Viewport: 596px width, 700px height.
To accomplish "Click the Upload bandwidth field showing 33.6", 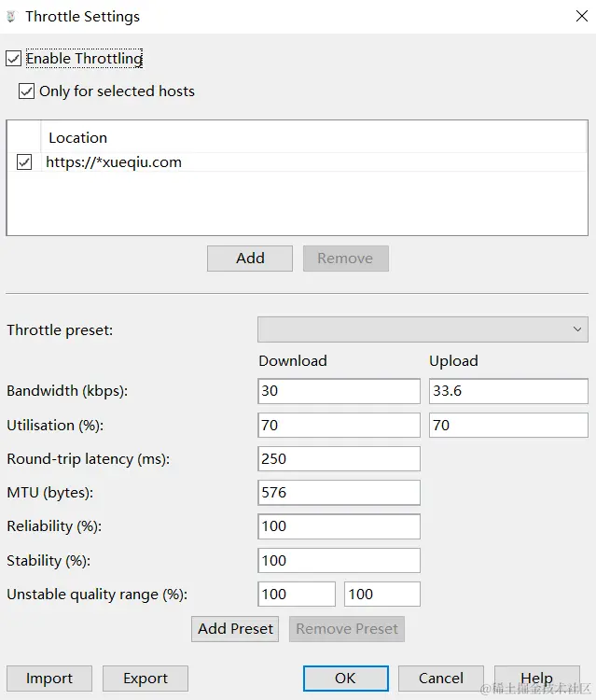I will tap(508, 391).
